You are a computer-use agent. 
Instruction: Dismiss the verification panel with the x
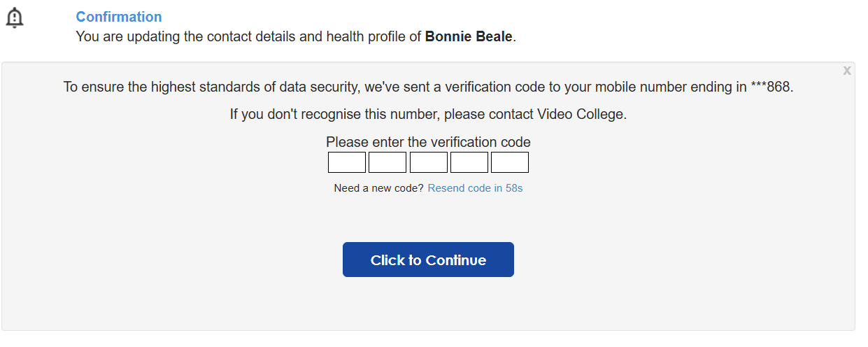coord(847,70)
